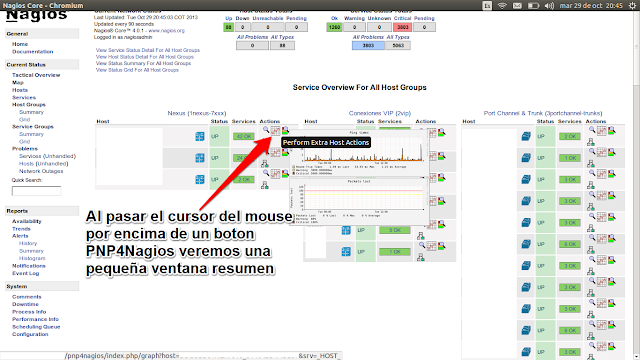The height and width of the screenshot is (360, 640).
Task: Click the Ok 1260 service total box
Action: tap(334, 27)
